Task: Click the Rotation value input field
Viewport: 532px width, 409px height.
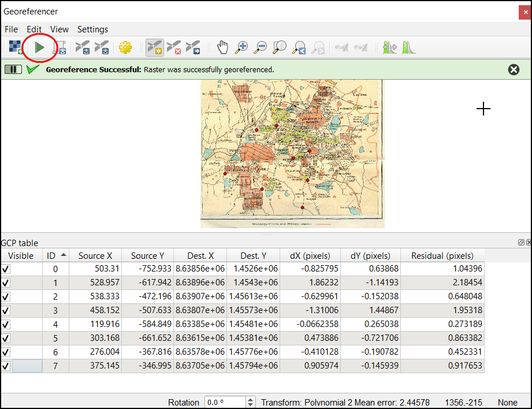Action: click(x=225, y=402)
